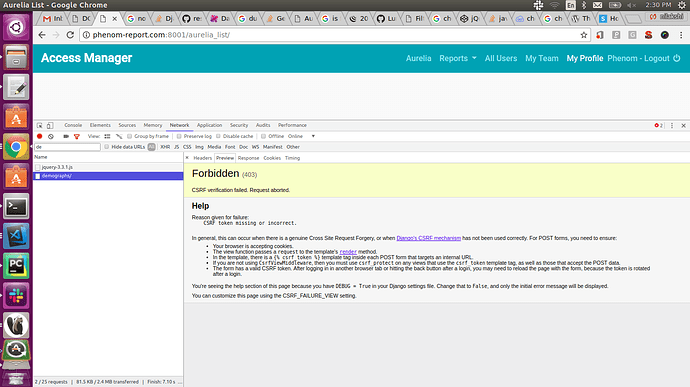Follow the Django's CSRF mechanism link
The height and width of the screenshot is (387, 690).
[x=429, y=238]
